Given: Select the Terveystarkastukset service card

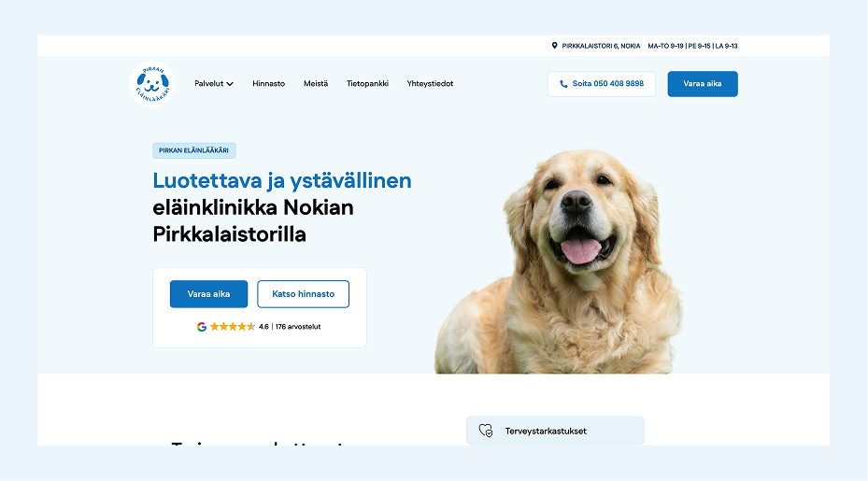Looking at the screenshot, I should (555, 431).
